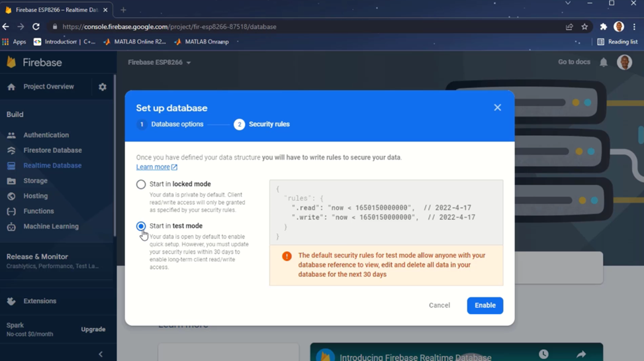Click the Storage folder icon
Image resolution: width=644 pixels, height=361 pixels.
click(x=11, y=181)
